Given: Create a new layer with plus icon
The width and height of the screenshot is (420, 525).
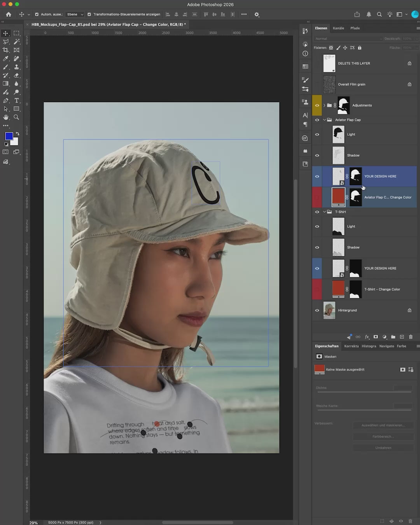Looking at the screenshot, I should click(x=402, y=337).
